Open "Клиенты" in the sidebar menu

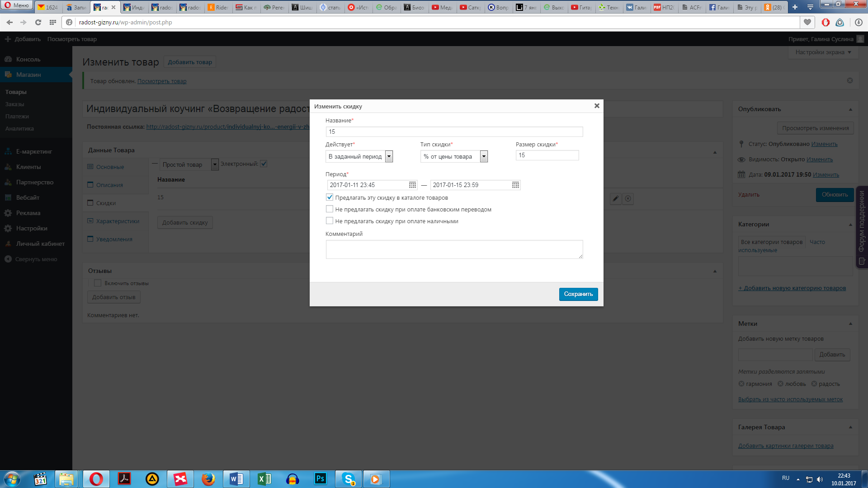(x=28, y=167)
